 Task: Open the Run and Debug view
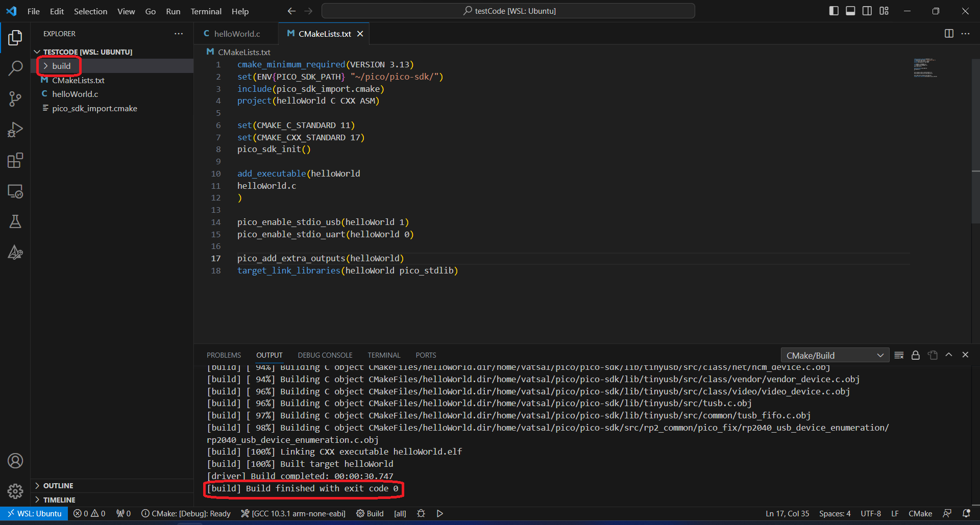(x=15, y=130)
